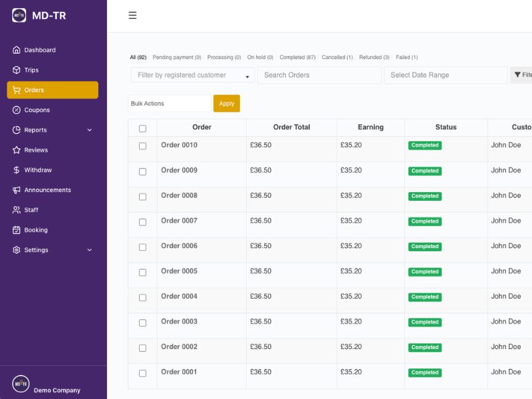Filter by Failed (1)
The image size is (532, 399).
(407, 57)
